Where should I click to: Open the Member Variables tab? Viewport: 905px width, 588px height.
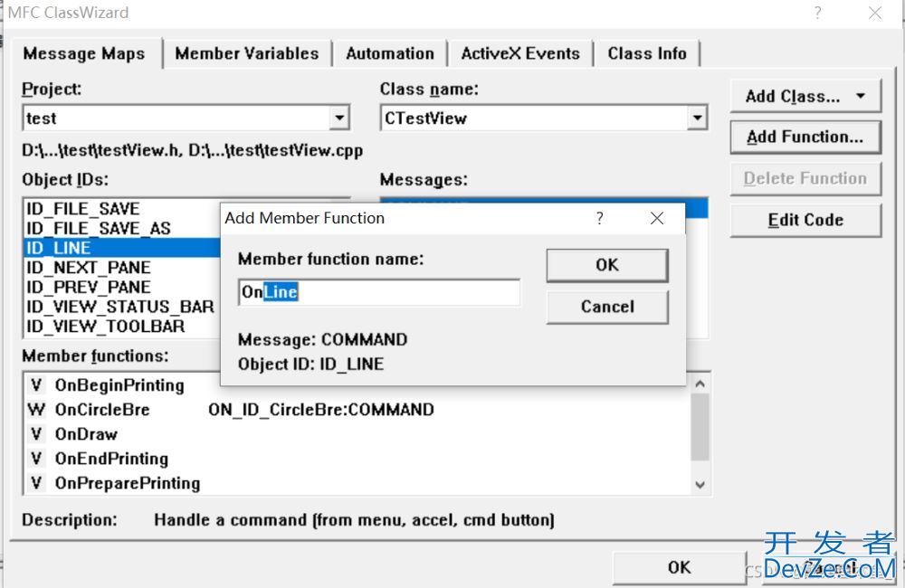247,53
